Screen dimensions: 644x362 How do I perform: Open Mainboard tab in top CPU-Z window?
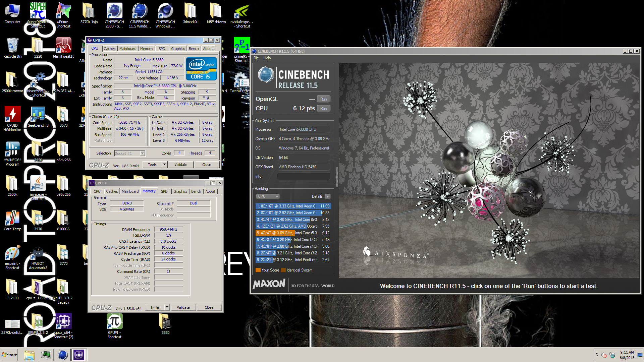pos(128,49)
